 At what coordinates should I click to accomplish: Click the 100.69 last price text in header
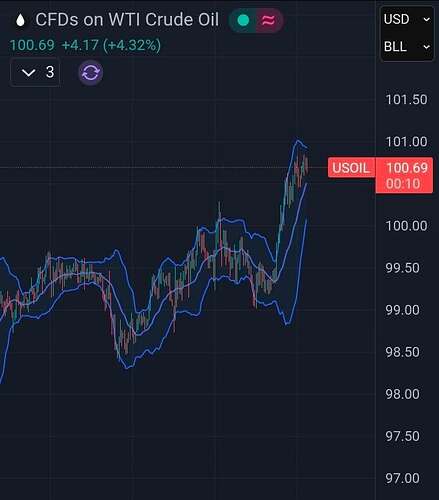click(32, 45)
